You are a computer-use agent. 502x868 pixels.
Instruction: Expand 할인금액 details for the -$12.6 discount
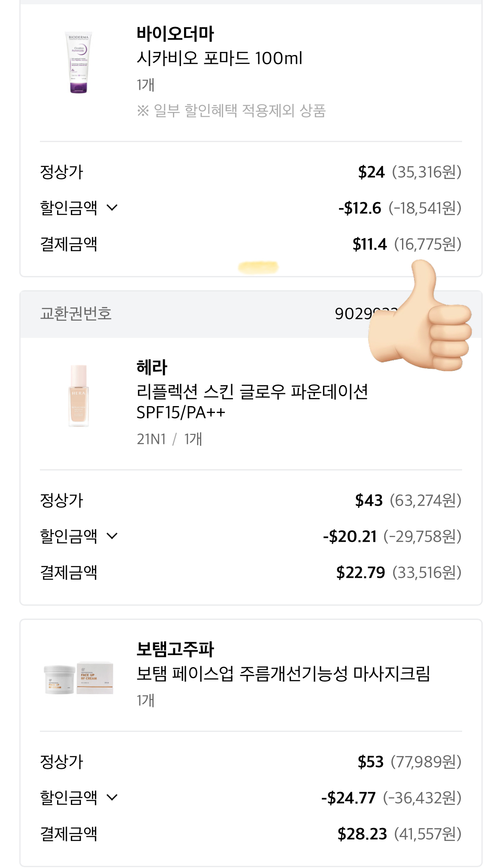112,208
